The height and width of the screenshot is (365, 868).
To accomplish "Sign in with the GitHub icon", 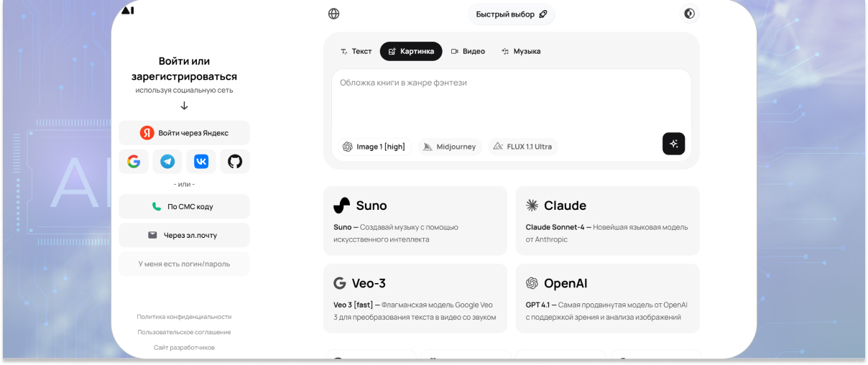I will (235, 162).
